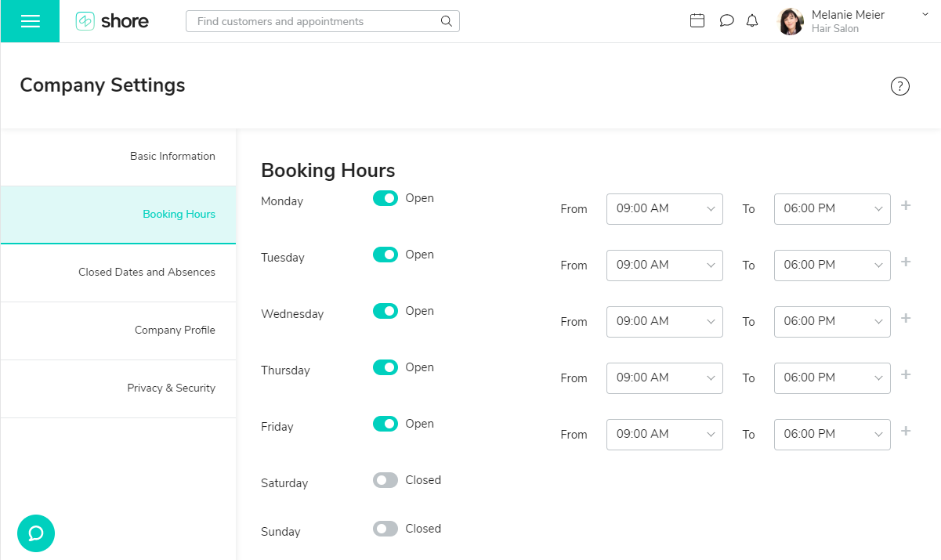The image size is (941, 560).
Task: Toggle Wednesday open switch
Action: pos(385,311)
